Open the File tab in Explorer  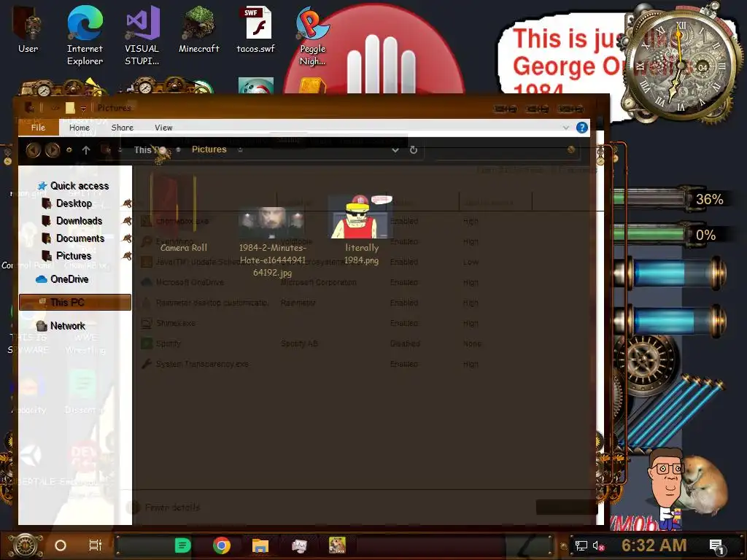click(x=38, y=127)
